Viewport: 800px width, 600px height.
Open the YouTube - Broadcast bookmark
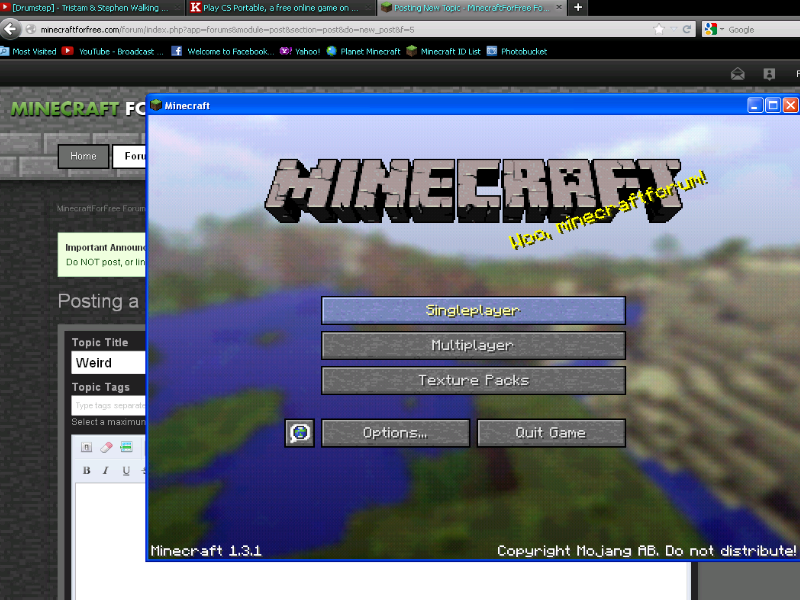pyautogui.click(x=113, y=51)
